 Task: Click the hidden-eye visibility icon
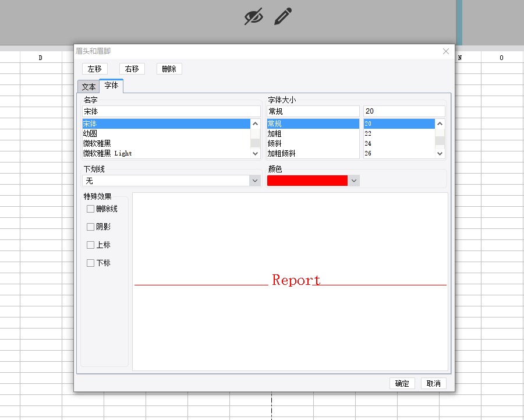(254, 16)
